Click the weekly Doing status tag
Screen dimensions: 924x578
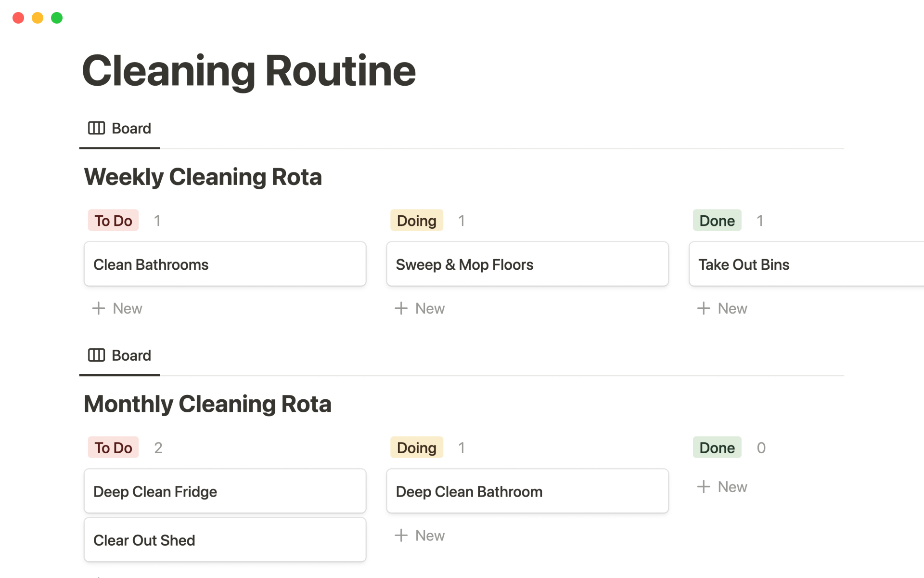416,221
